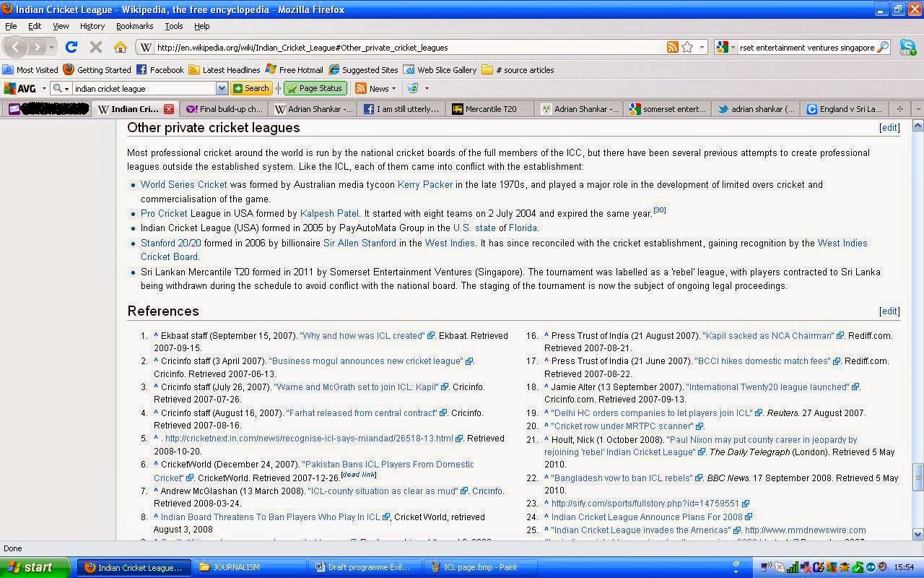Click the Forward navigation arrow
The image size is (924, 578).
(38, 47)
